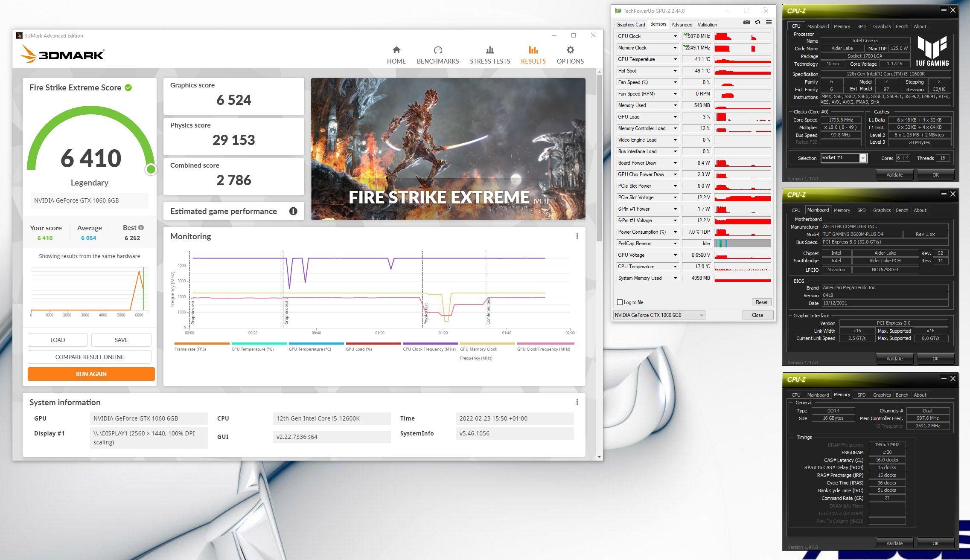The height and width of the screenshot is (560, 970).
Task: Click OK in middle CPU-Z window
Action: (935, 359)
